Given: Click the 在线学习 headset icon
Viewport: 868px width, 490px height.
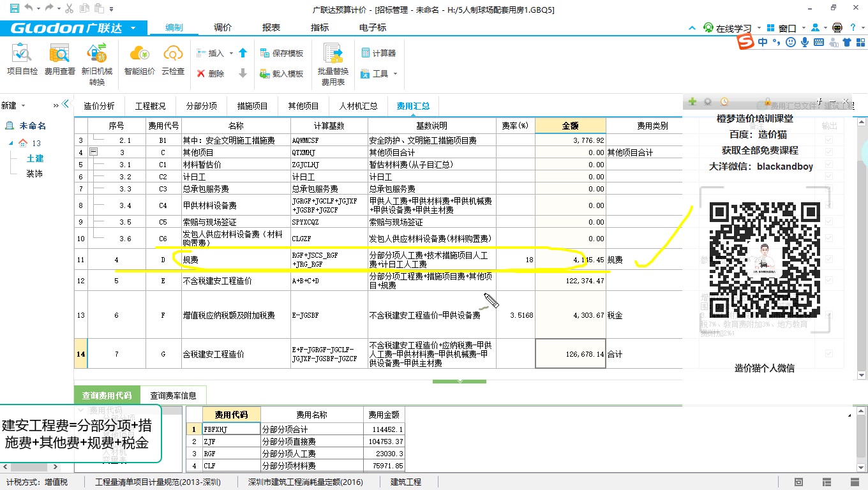Looking at the screenshot, I should coord(708,28).
